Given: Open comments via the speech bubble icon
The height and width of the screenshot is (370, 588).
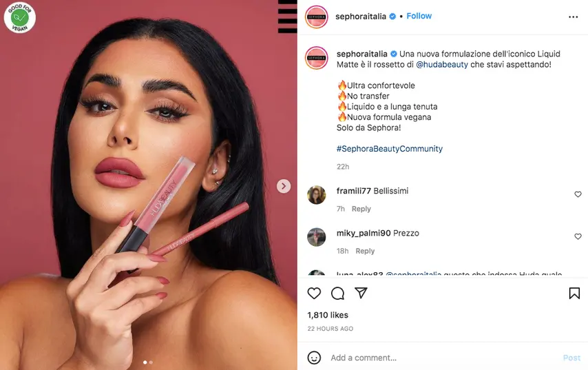Looking at the screenshot, I should pyautogui.click(x=337, y=293).
